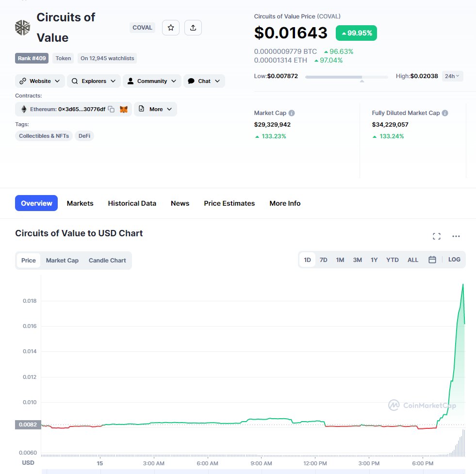Click the 0.0000009779 BTC price
The width and height of the screenshot is (476, 474).
point(285,51)
